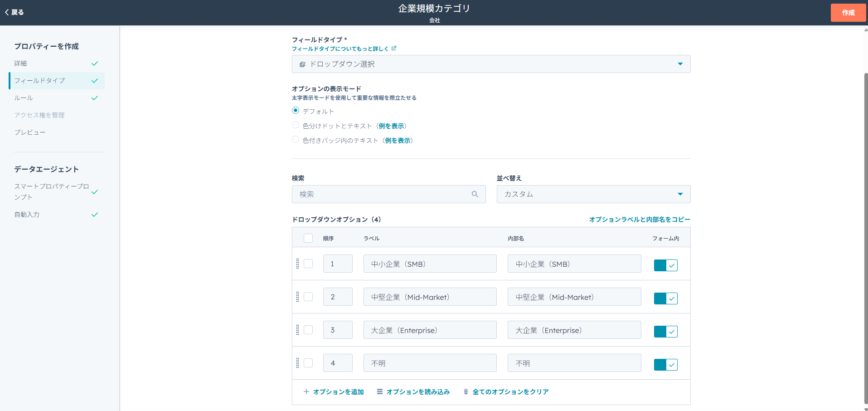The width and height of the screenshot is (868, 411).
Task: Click the external link icon after フィールドタイプについてもっと詳しく
Action: click(x=394, y=48)
